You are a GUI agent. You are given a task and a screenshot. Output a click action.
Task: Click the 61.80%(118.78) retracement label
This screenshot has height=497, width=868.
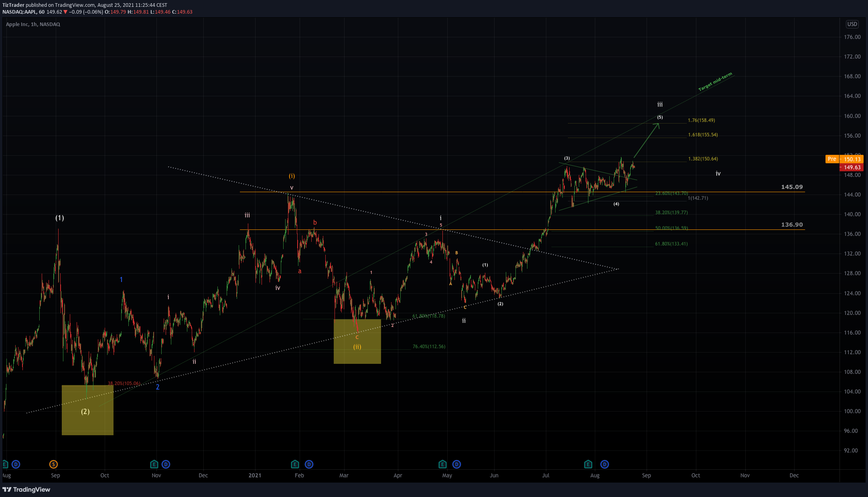coord(429,316)
